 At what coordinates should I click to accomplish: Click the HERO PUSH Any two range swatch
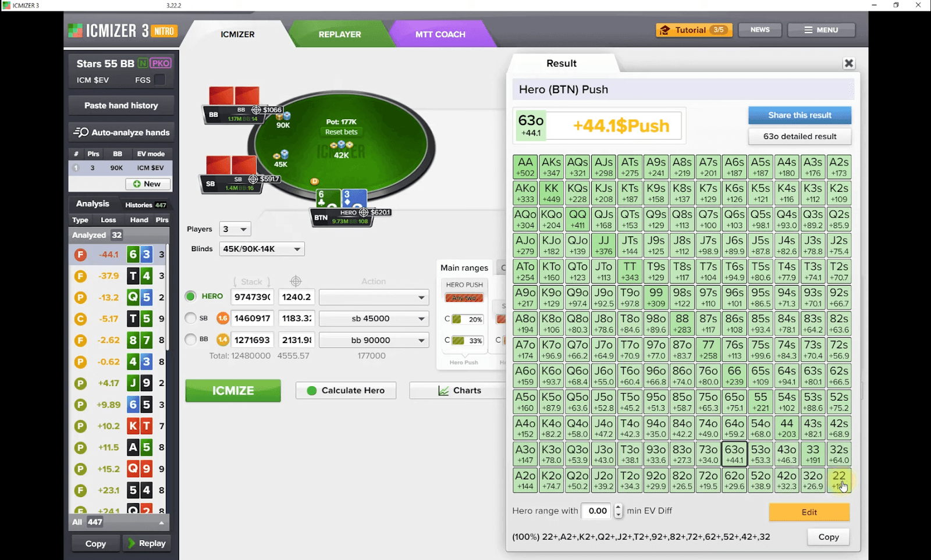464,298
